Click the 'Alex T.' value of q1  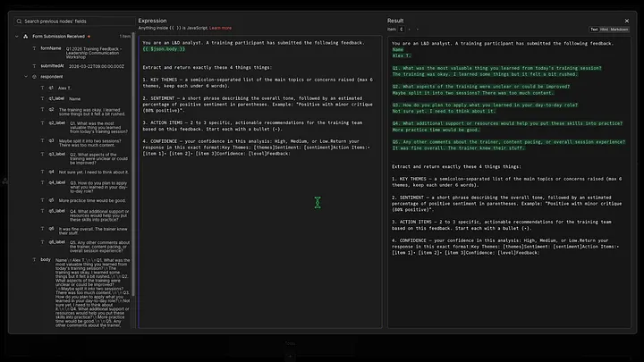[x=64, y=88]
